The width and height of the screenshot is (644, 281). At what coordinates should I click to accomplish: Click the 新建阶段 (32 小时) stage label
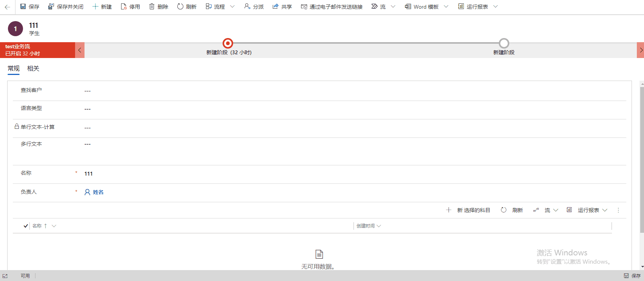pos(229,53)
